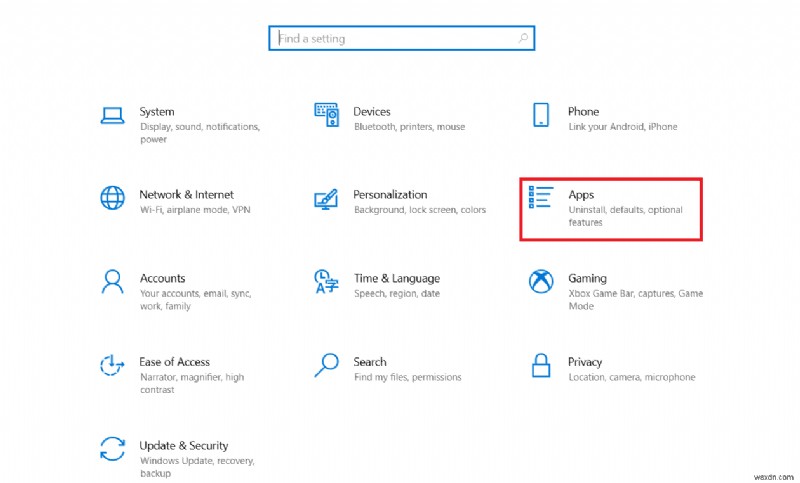This screenshot has width=800, height=483.
Task: Select the Privacy category heading
Action: pos(585,362)
